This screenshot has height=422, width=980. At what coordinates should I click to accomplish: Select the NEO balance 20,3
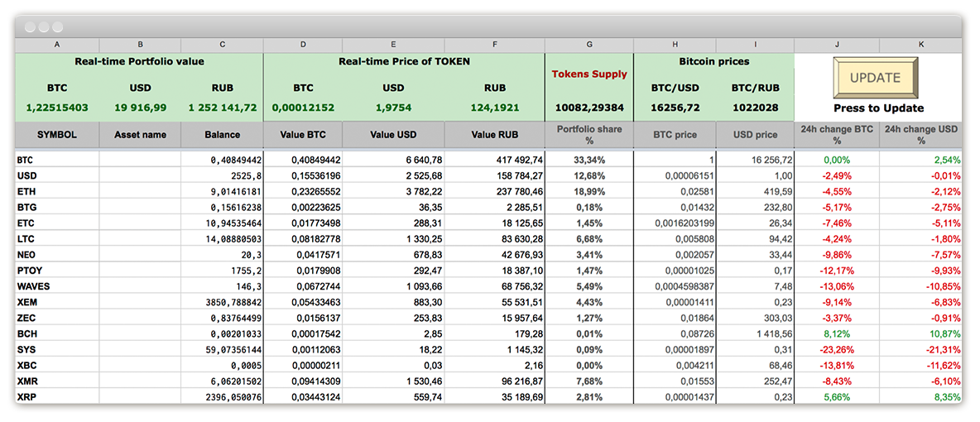pos(222,255)
